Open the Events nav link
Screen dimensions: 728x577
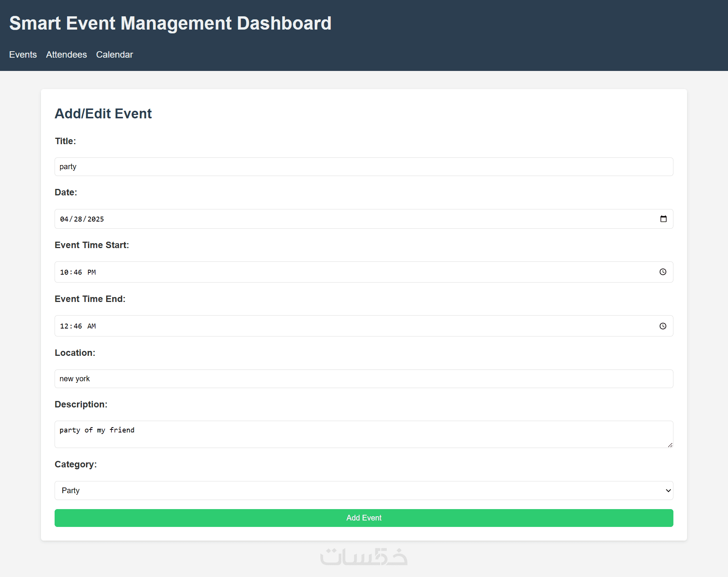[x=23, y=55]
